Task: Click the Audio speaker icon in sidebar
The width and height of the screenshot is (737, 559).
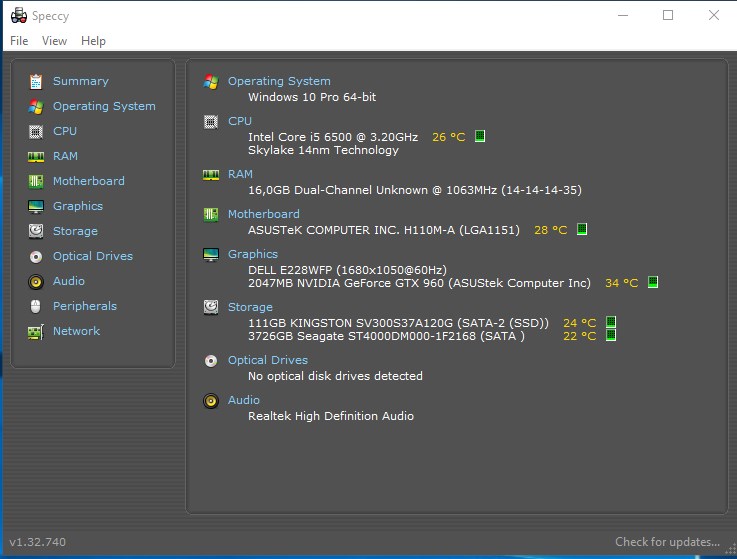Action: 36,282
